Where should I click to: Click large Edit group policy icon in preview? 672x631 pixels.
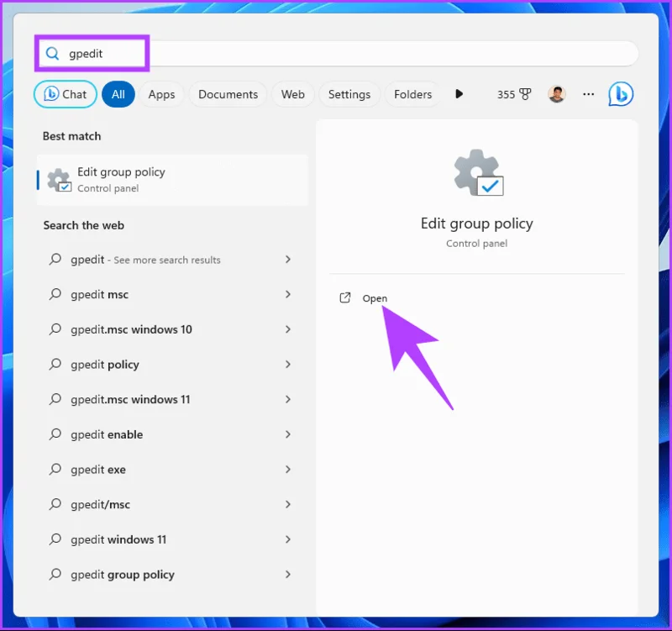pos(479,173)
